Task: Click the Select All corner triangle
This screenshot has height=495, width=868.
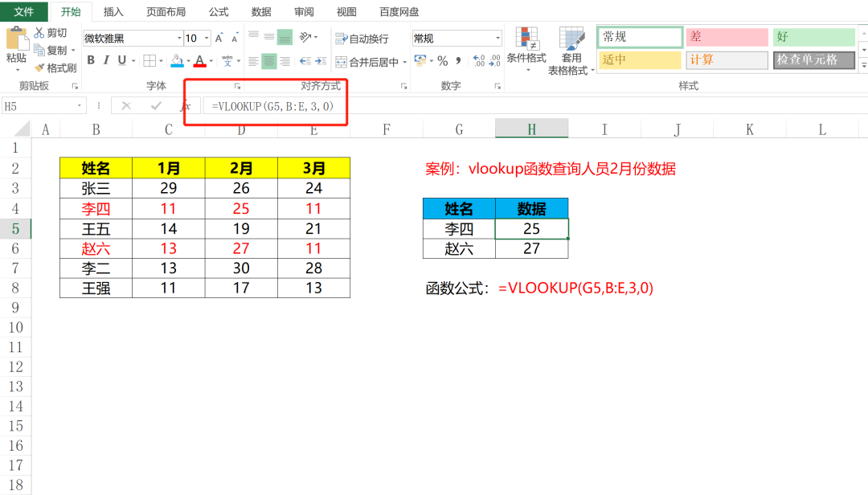Action: click(x=23, y=129)
